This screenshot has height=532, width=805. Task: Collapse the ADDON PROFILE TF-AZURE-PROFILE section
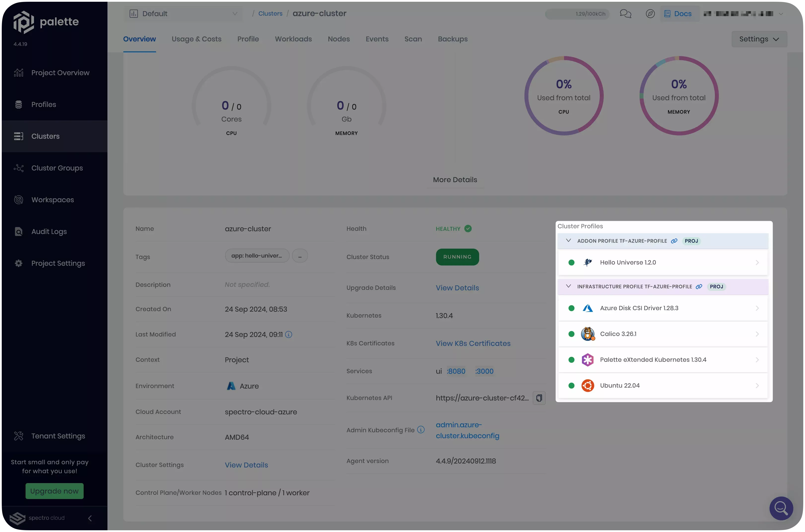coord(568,240)
